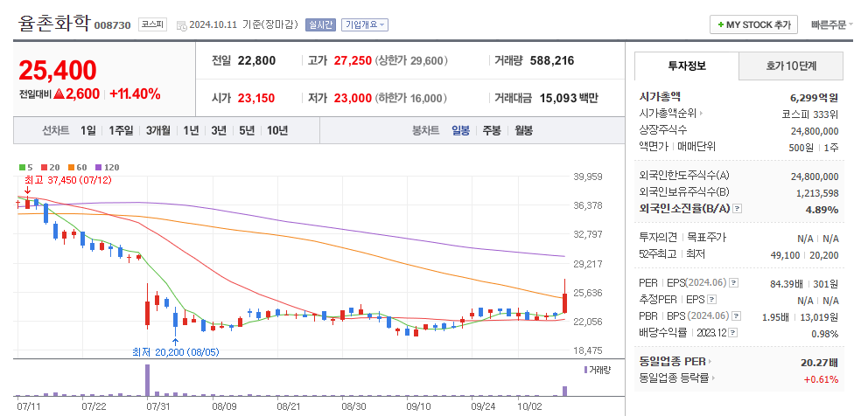Select the 3년 line chart period
Viewport: 868px width, 416px height.
tap(219, 130)
